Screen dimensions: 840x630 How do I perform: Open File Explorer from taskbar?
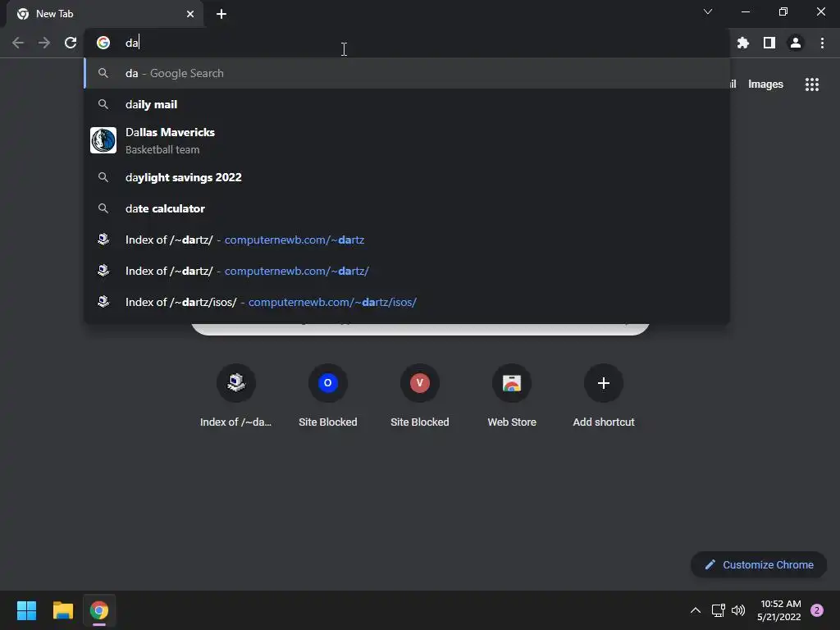point(62,610)
